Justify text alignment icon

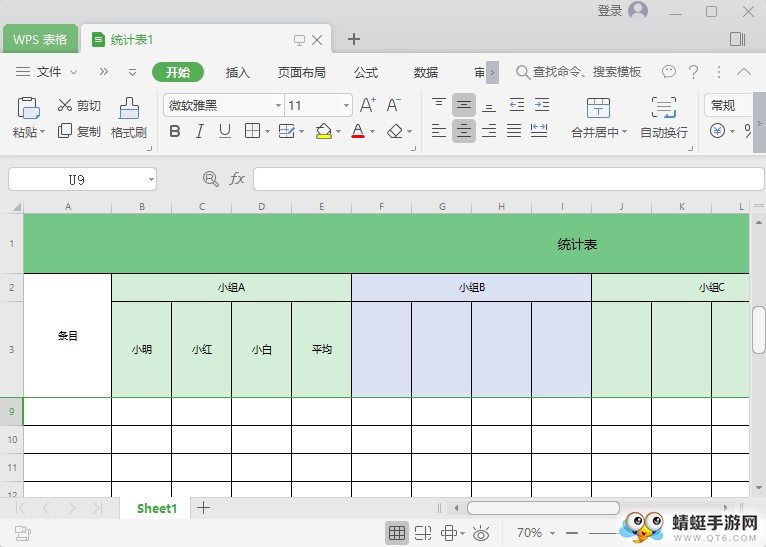(513, 130)
